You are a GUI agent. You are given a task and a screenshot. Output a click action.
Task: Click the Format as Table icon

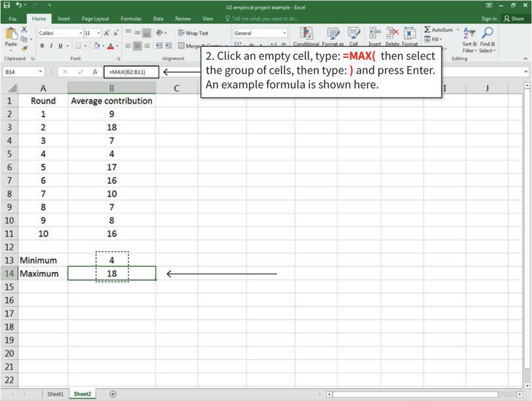pyautogui.click(x=333, y=34)
